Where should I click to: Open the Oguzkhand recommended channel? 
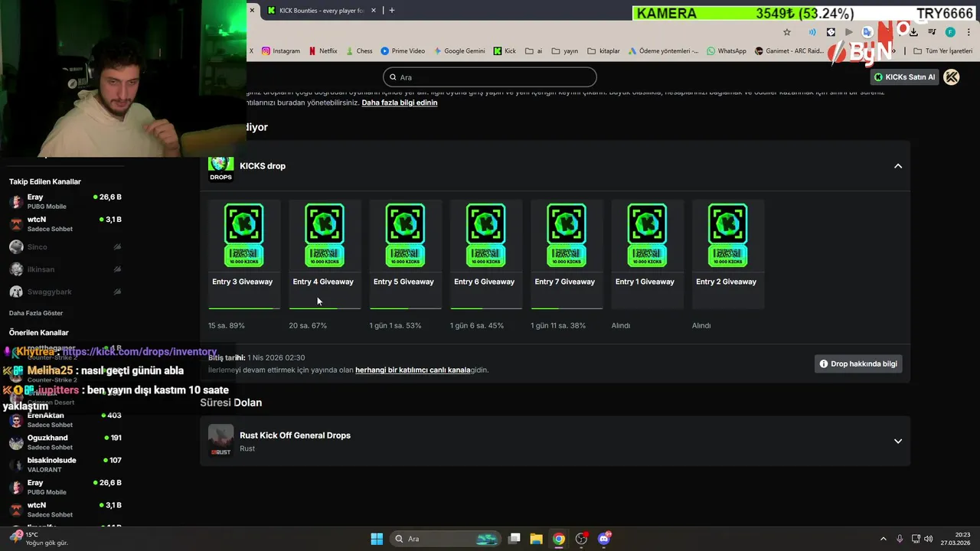pos(65,442)
